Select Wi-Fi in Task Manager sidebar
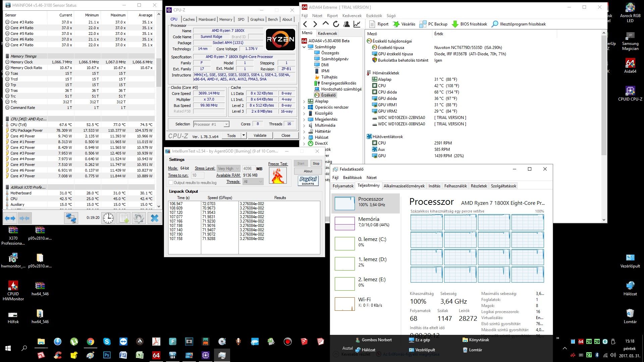644x362 pixels. tap(366, 303)
